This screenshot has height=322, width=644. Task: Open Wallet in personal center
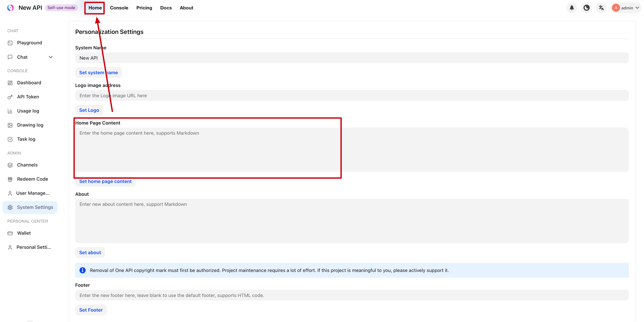click(24, 233)
